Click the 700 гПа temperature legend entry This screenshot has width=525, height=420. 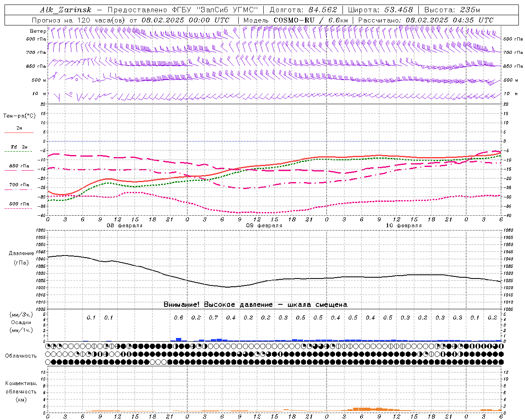pos(19,185)
